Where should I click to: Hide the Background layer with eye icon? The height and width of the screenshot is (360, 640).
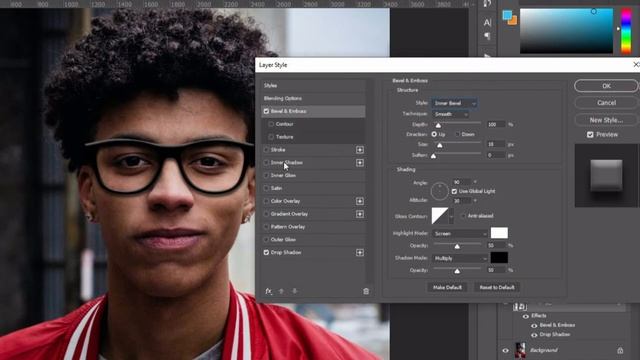click(x=505, y=350)
